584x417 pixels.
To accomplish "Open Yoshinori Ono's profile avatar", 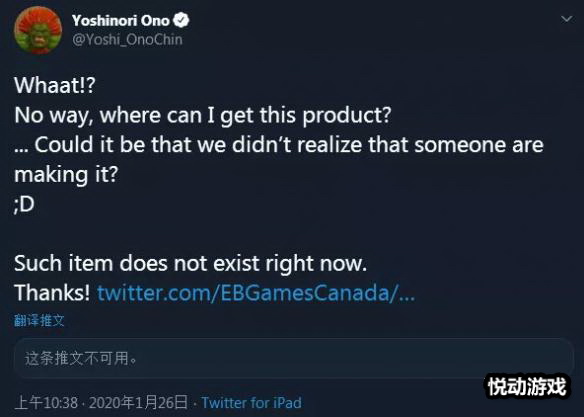I will tap(38, 30).
